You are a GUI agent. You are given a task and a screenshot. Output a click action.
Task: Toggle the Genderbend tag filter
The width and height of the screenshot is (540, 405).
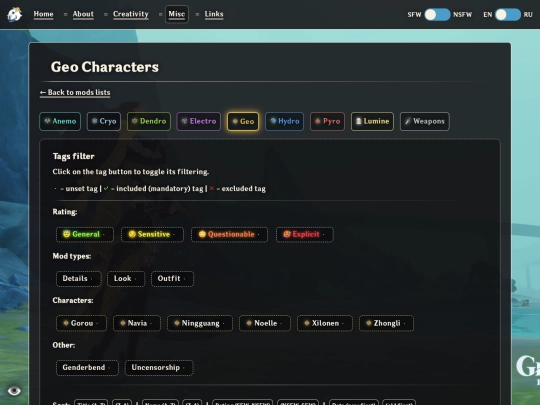87,367
